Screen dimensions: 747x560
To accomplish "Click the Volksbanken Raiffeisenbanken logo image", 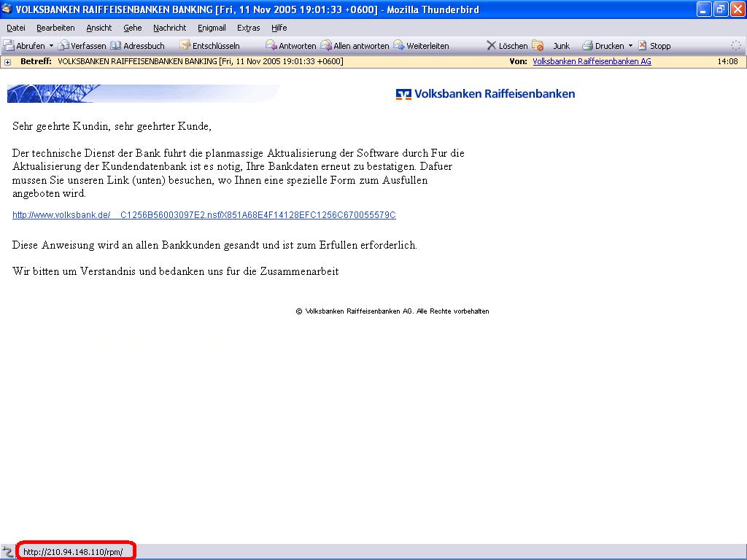I will (x=485, y=94).
